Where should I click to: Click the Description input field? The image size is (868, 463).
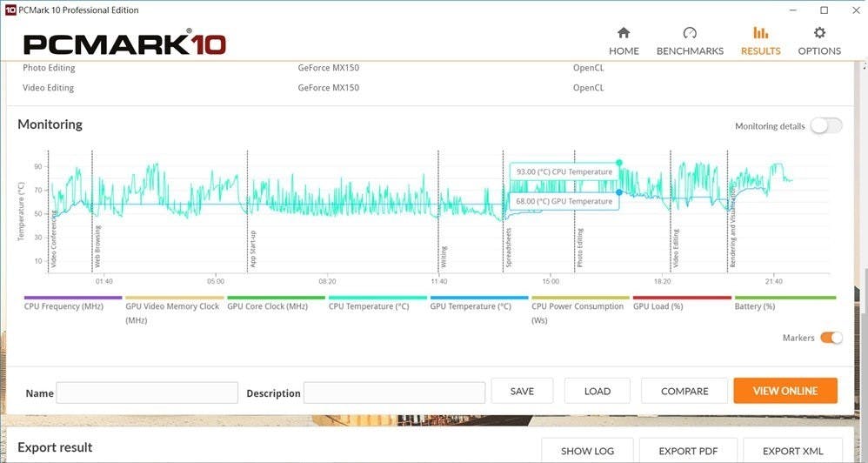[x=394, y=393]
